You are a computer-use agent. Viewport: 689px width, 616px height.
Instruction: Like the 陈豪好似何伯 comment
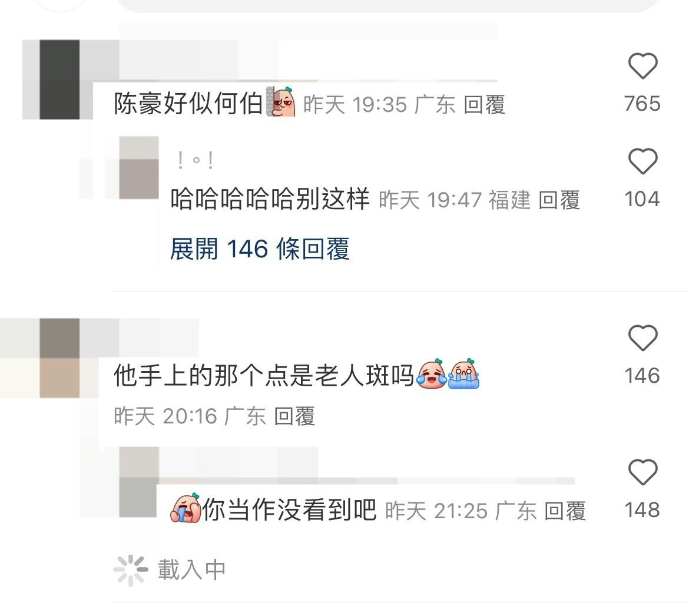tap(642, 66)
